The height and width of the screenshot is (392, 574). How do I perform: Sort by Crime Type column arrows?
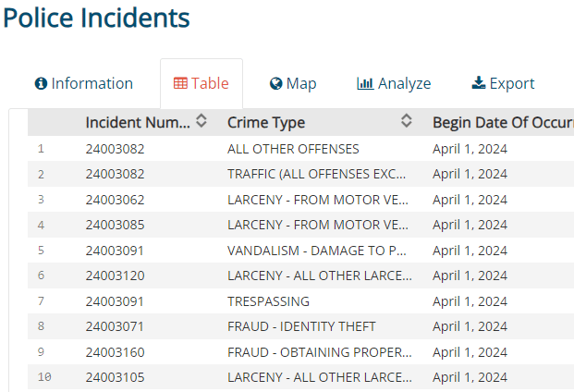point(406,121)
